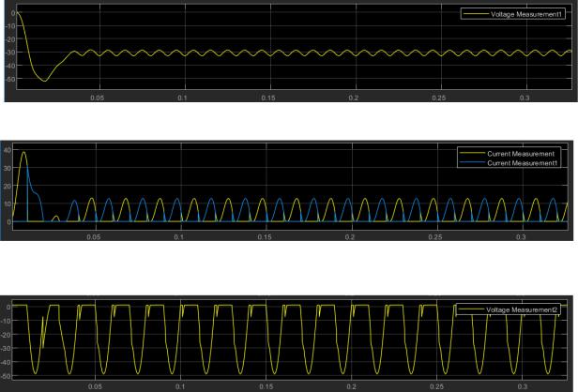Viewport: 578px width, 392px height.
Task: Click the 0.3 time label under Voltage Measurement2 plot
Action: pos(523,386)
